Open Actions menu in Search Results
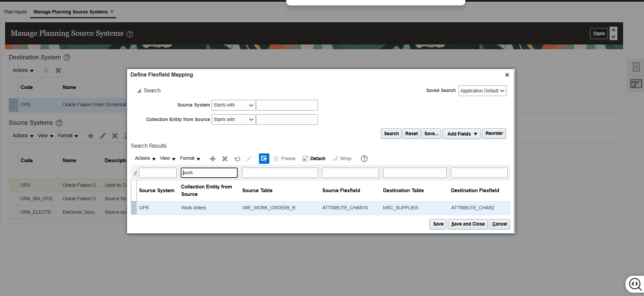Viewport: 644px width, 296px height. (145, 158)
